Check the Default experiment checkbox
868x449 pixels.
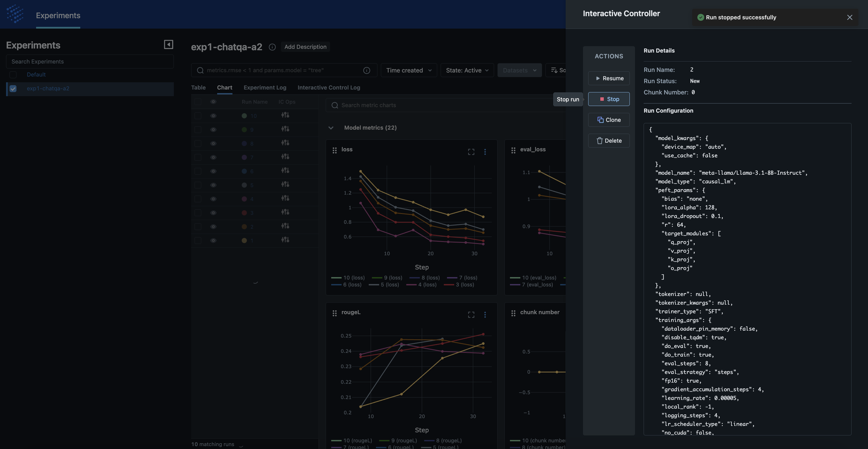point(13,75)
